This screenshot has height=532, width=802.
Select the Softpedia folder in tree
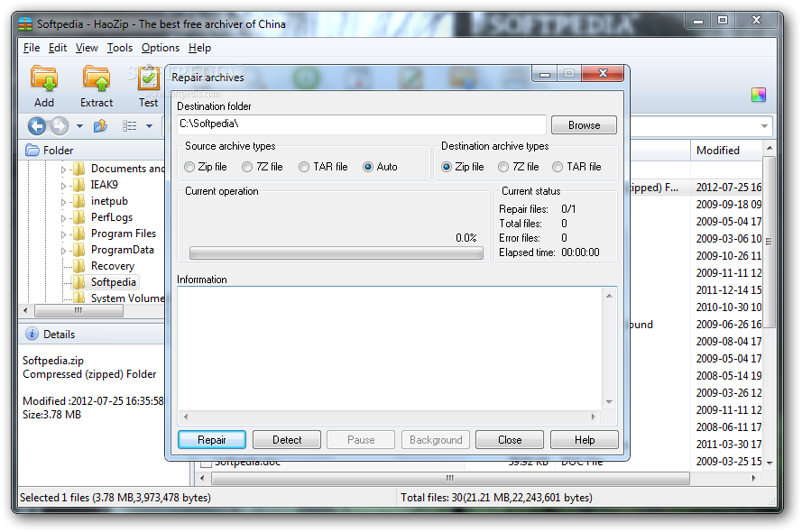pos(113,282)
